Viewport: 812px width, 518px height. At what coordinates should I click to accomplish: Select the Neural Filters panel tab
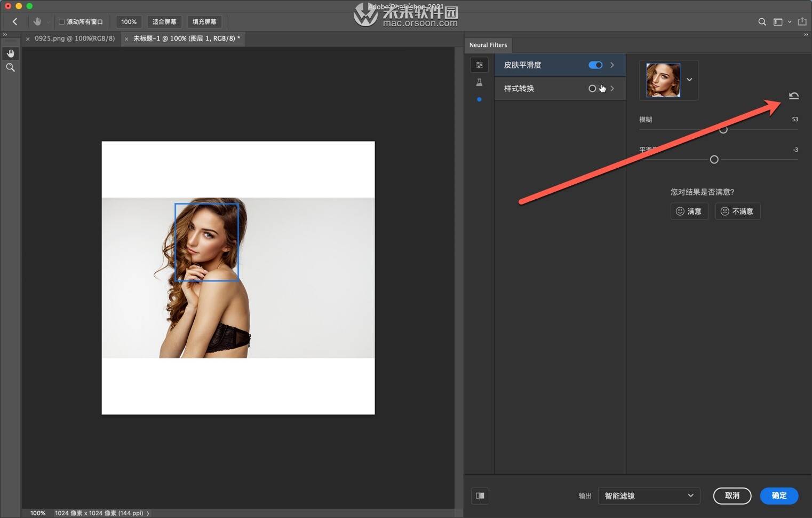click(488, 45)
